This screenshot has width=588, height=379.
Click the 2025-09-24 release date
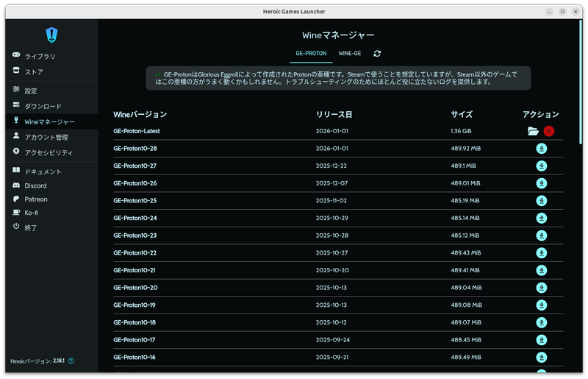point(333,340)
